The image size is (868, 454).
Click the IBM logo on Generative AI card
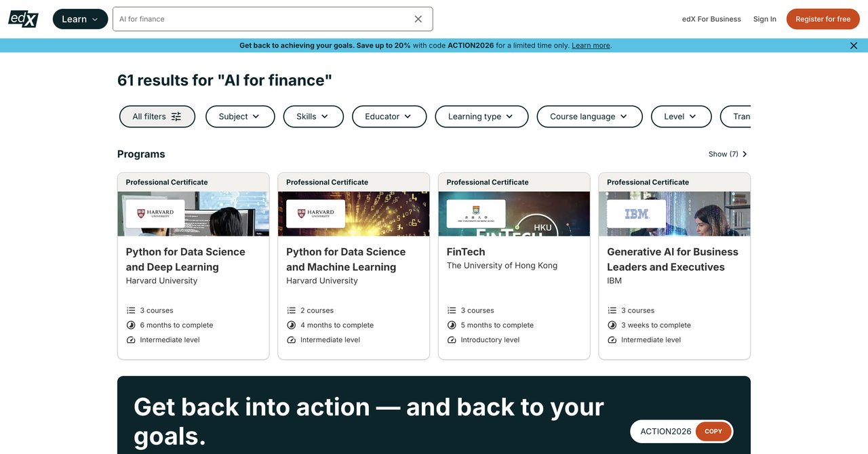pos(637,213)
